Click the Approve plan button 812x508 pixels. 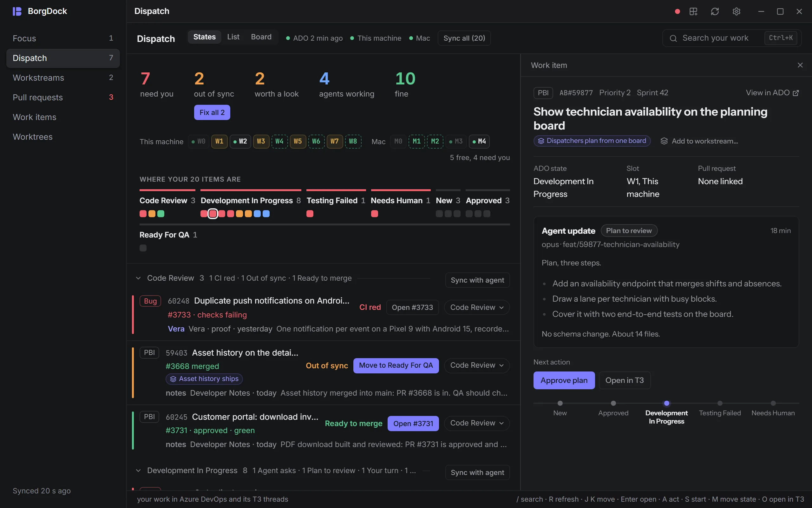(x=564, y=380)
